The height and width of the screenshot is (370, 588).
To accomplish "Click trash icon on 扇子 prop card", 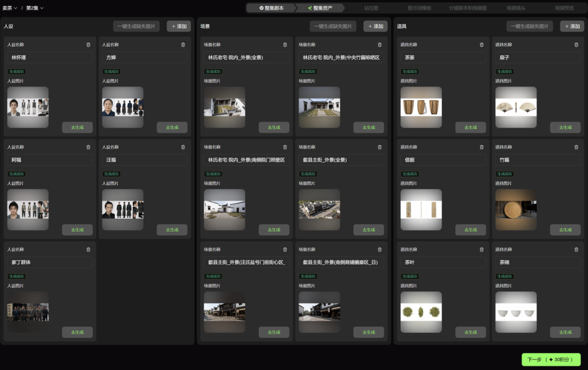I will pyautogui.click(x=577, y=45).
